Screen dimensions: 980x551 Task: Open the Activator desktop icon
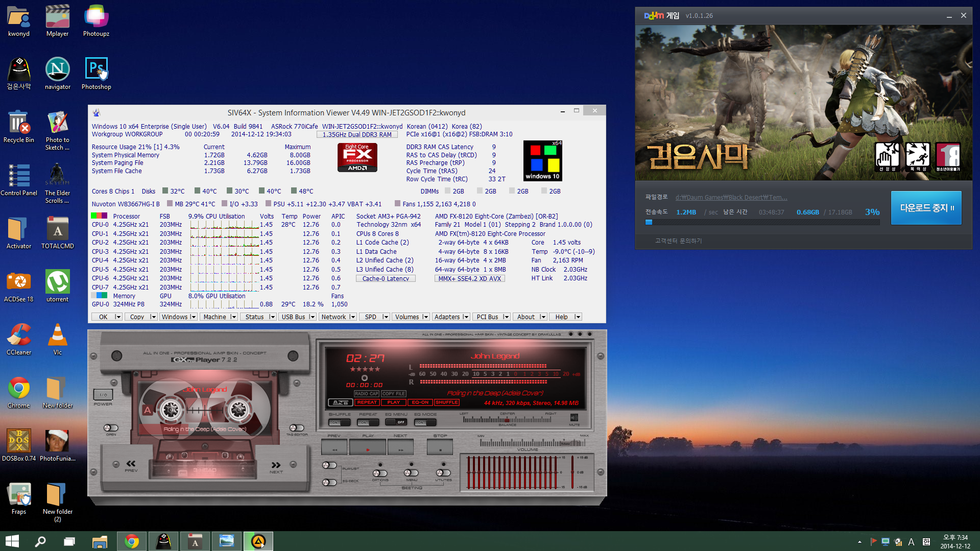point(19,233)
